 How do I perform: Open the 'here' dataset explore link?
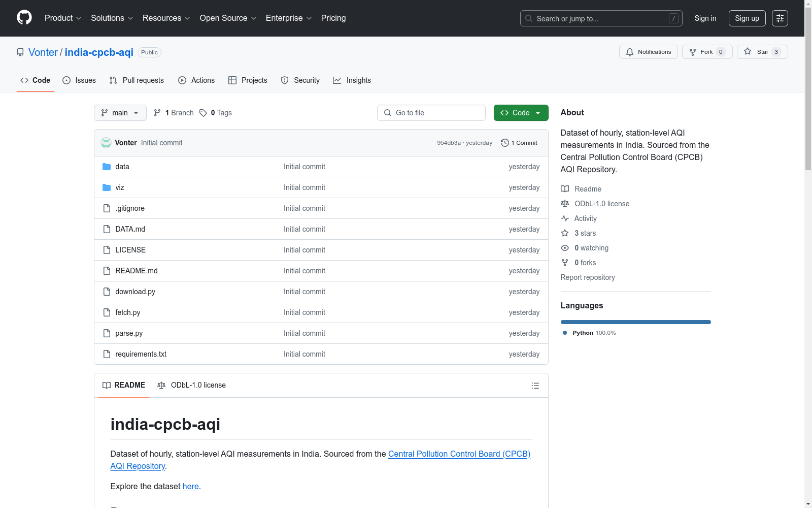(x=191, y=486)
